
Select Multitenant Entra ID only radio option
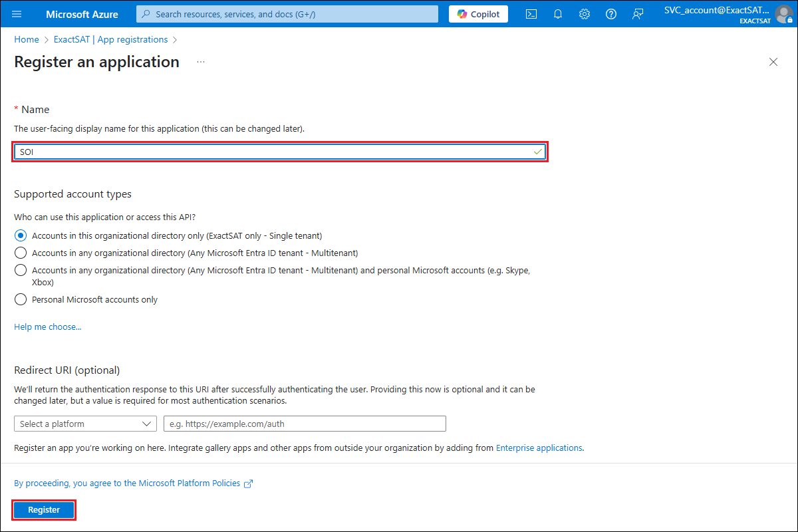21,253
